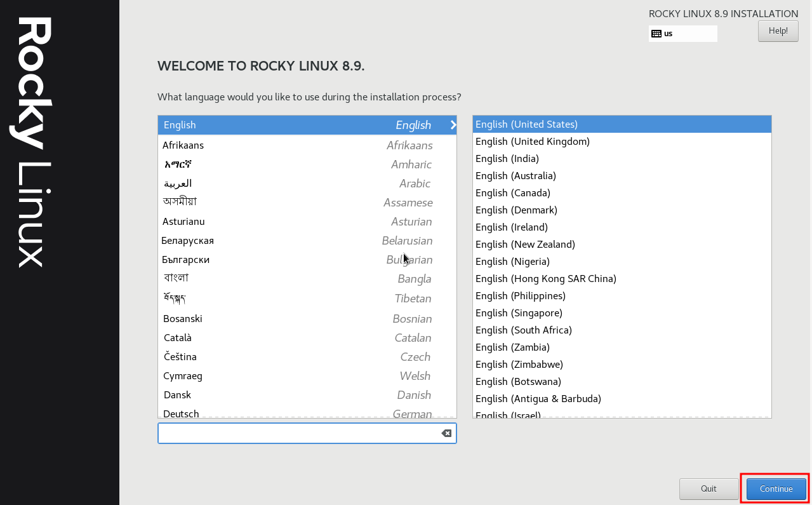Image resolution: width=812 pixels, height=505 pixels.
Task: Select English (Canada) locale
Action: coord(622,192)
